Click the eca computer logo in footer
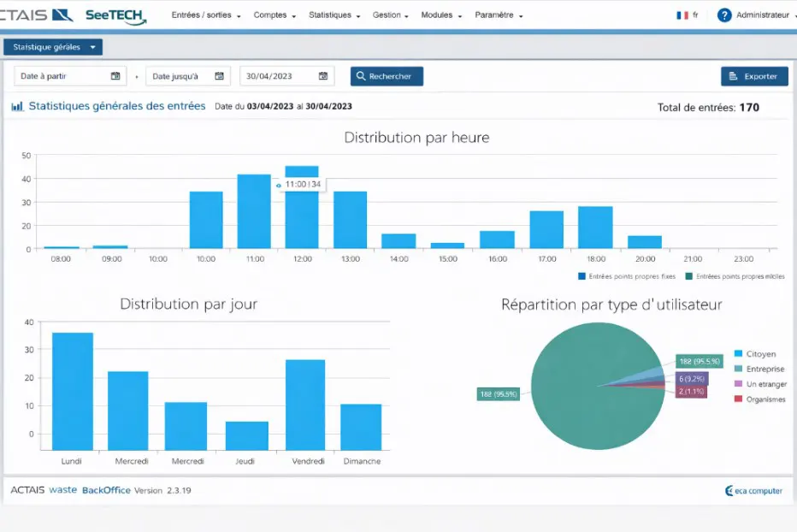This screenshot has height=532, width=797. pyautogui.click(x=753, y=491)
